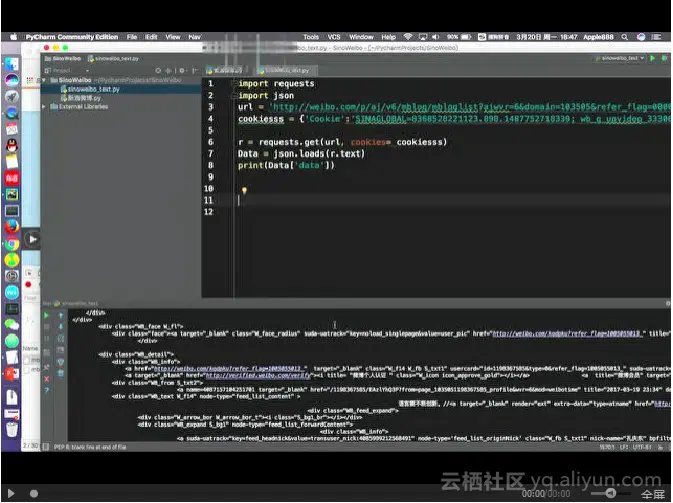The image size is (673, 503).
Task: Play the video with the bottom play button
Action: (11, 494)
